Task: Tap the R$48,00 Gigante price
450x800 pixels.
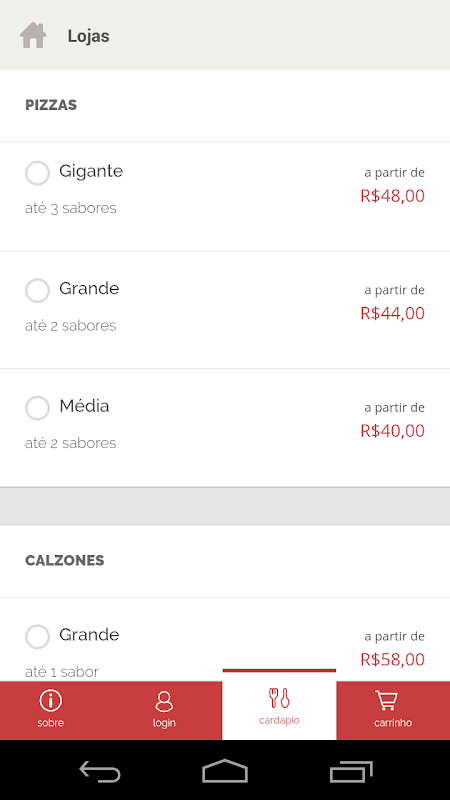Action: (392, 195)
